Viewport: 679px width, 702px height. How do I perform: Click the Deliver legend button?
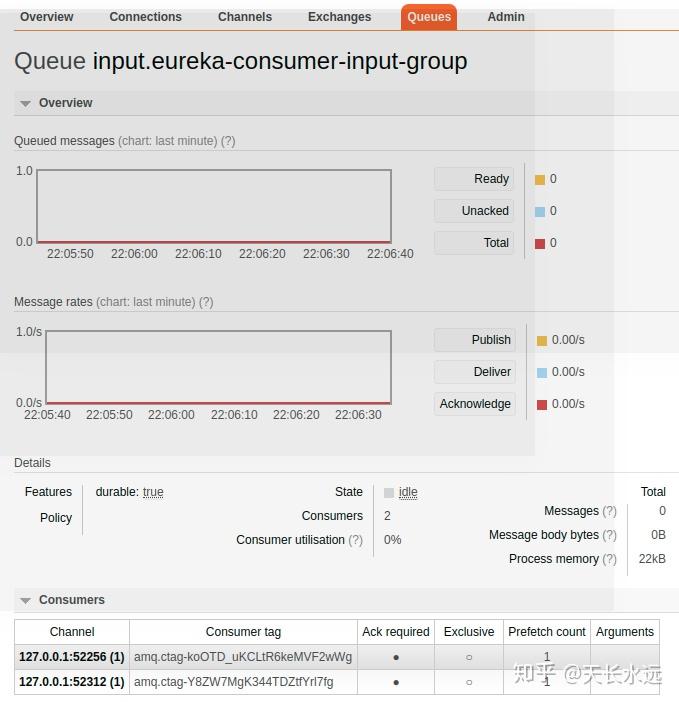coord(474,372)
